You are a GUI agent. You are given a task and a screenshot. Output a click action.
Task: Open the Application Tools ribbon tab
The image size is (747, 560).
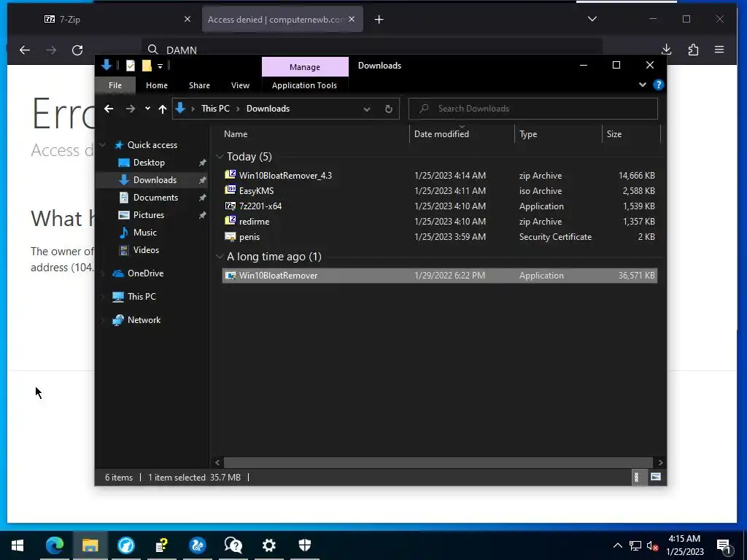point(304,85)
